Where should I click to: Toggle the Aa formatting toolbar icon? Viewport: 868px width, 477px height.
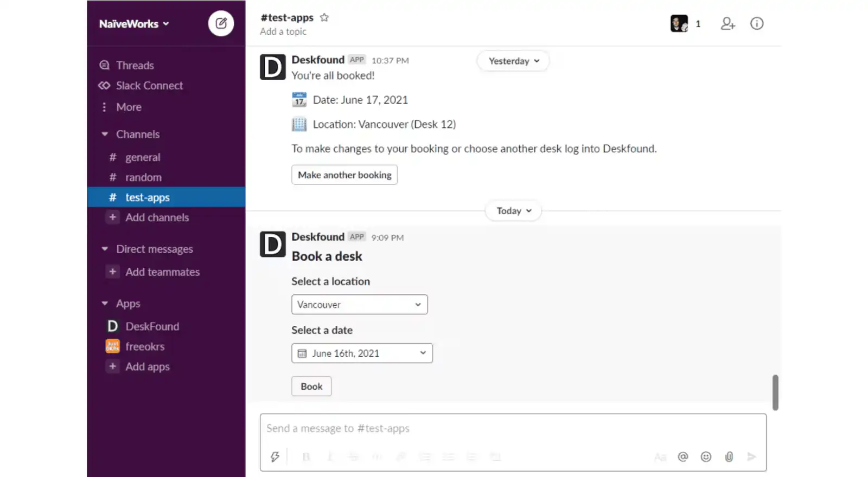[x=660, y=457]
